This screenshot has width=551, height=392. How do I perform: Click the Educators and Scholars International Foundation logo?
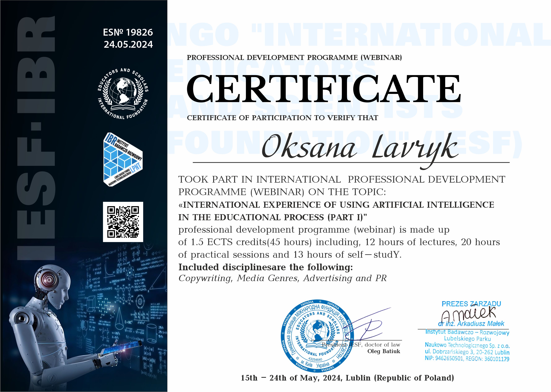click(123, 94)
